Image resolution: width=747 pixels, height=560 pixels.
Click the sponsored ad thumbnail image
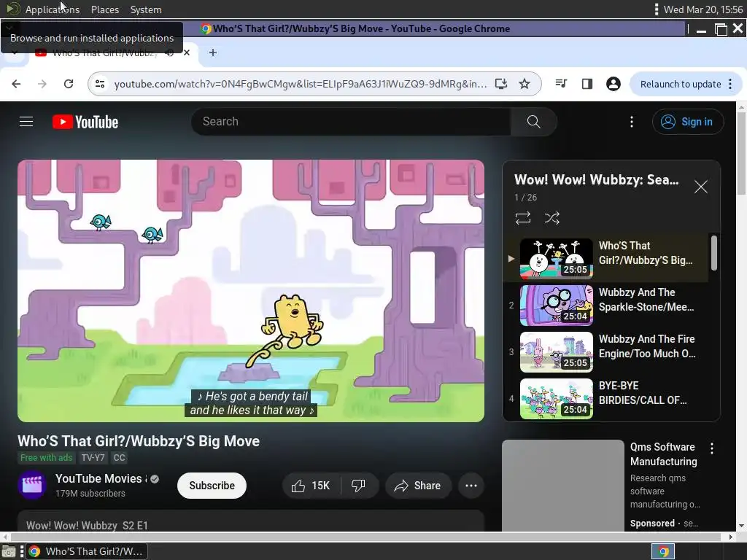coord(563,486)
